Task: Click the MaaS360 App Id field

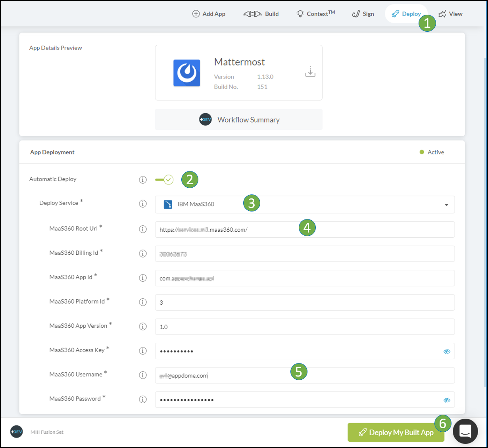Action: 305,278
